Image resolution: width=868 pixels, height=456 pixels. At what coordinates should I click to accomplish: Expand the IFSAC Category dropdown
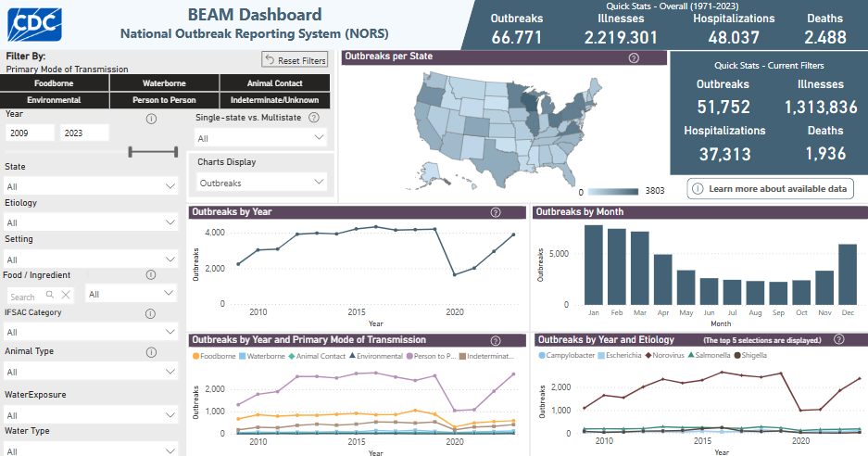coord(91,332)
